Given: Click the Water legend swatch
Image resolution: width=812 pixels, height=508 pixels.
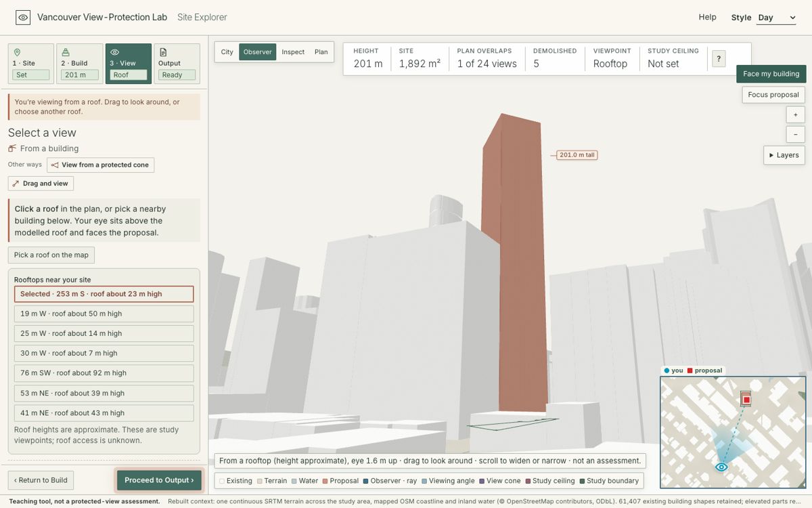Looking at the screenshot, I should pyautogui.click(x=294, y=481).
